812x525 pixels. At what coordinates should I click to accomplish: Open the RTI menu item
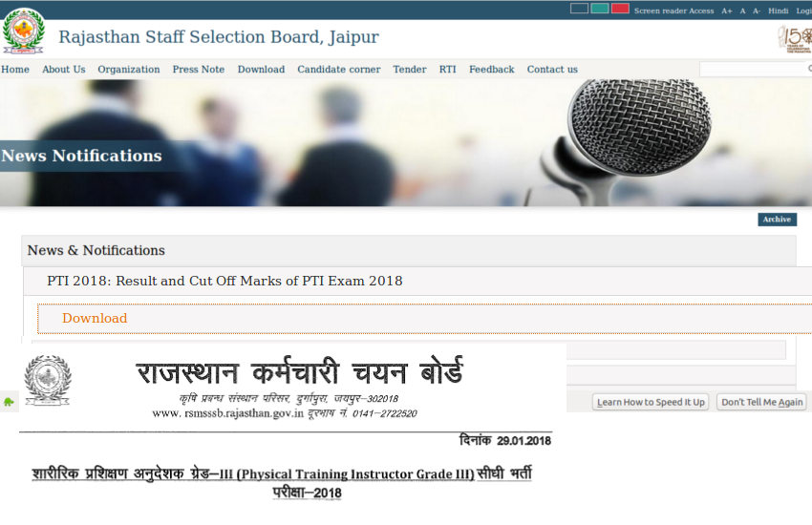[x=447, y=70]
